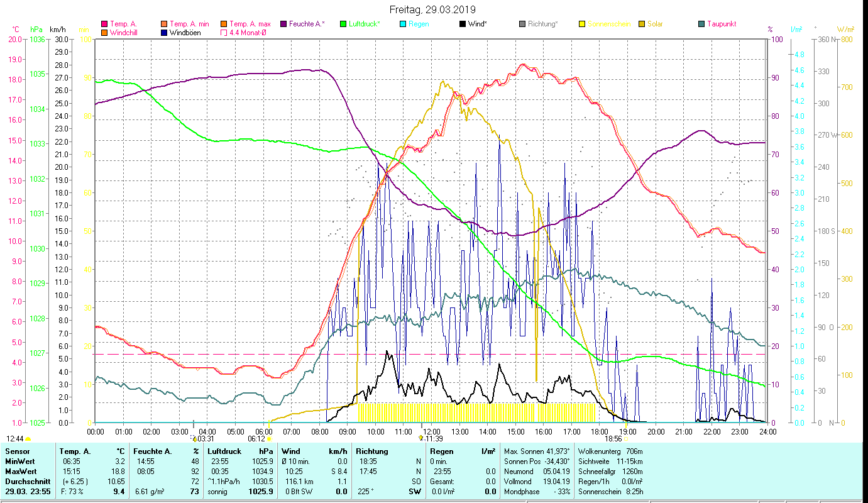868x503 pixels.
Task: Click the sunset sun icon at 18:56
Action: click(x=626, y=438)
